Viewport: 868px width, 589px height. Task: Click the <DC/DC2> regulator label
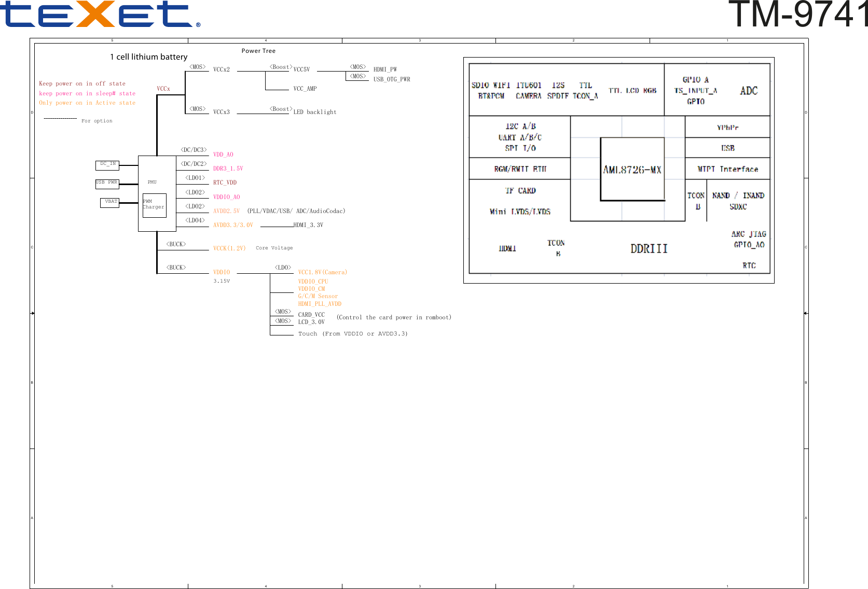(194, 164)
